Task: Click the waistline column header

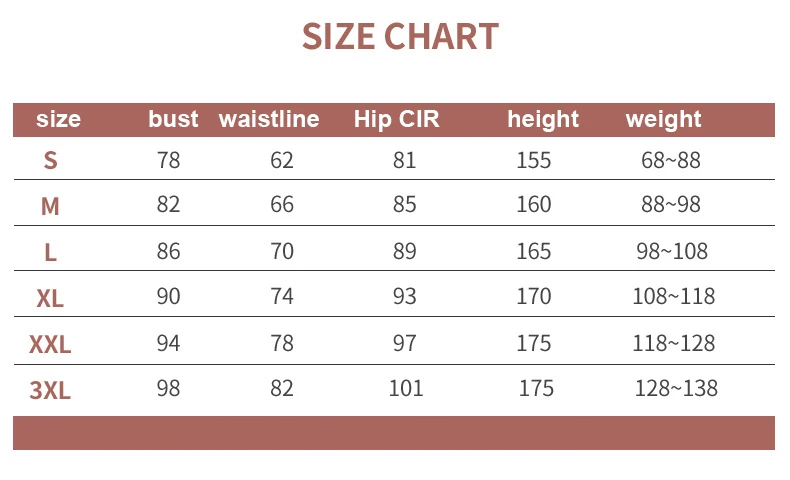Action: 269,120
